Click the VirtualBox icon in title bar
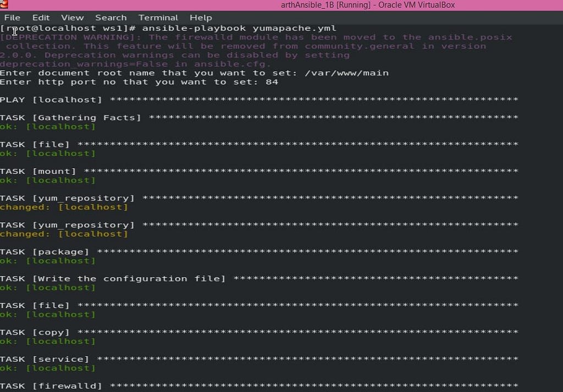This screenshot has height=392, width=563. click(x=4, y=4)
